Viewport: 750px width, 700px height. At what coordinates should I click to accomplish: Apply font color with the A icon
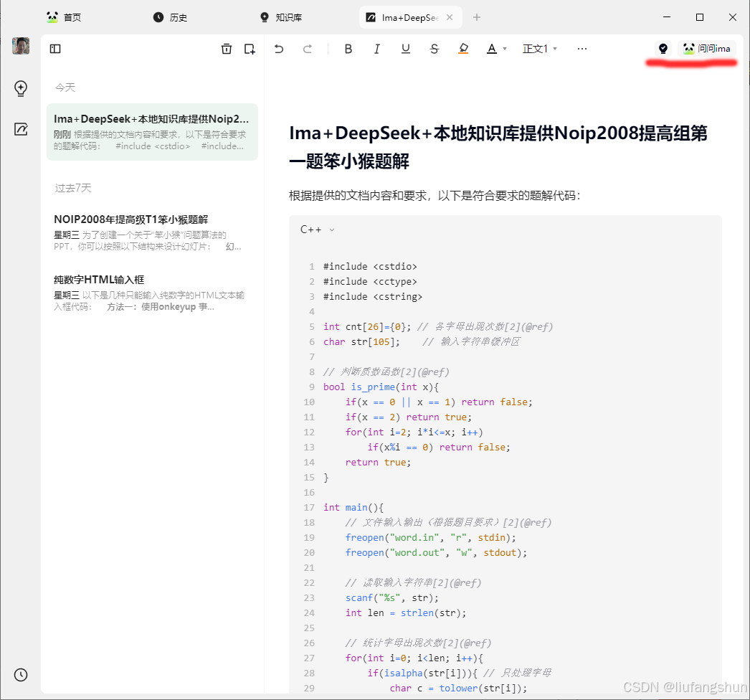492,49
